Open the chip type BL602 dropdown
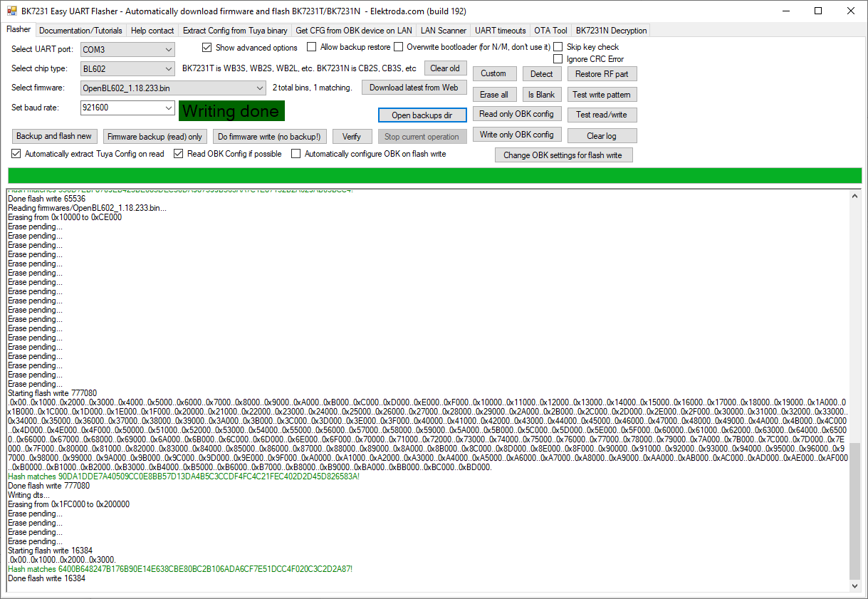This screenshot has height=599, width=868. point(127,69)
